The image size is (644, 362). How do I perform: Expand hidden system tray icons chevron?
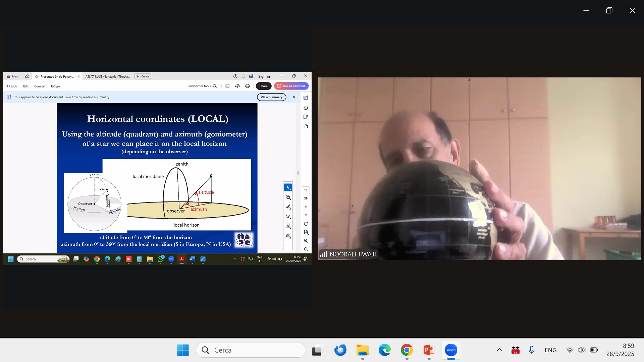point(499,350)
